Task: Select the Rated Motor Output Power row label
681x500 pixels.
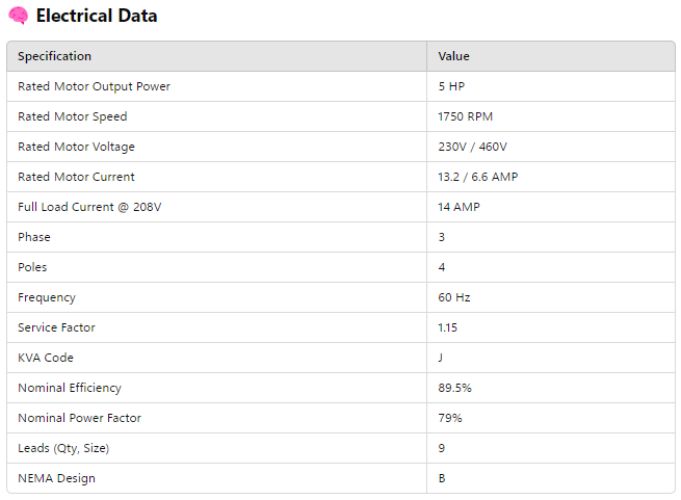Action: (94, 87)
